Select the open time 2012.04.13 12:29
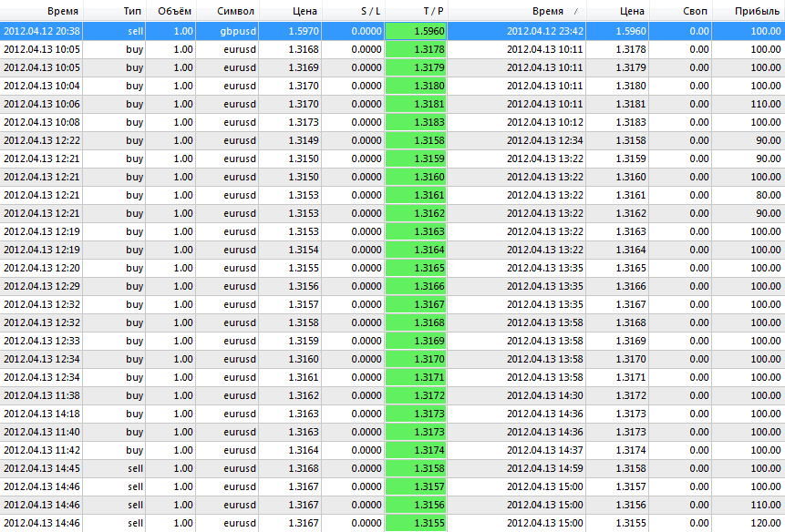This screenshot has width=785, height=532. (42, 286)
